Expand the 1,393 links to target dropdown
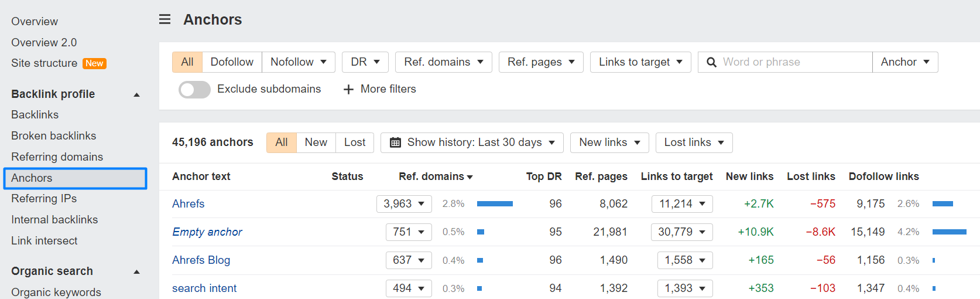 685,288
